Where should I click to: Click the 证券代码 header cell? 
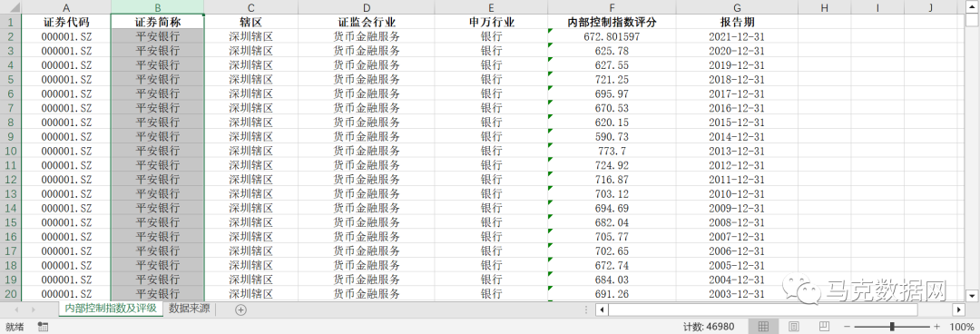[x=66, y=22]
